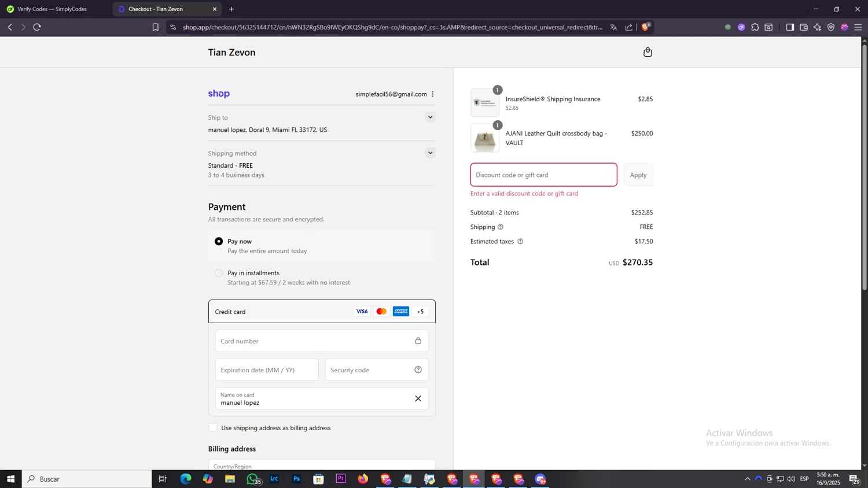Clear the Name on card field
Image resolution: width=868 pixels, height=488 pixels.
pyautogui.click(x=418, y=398)
